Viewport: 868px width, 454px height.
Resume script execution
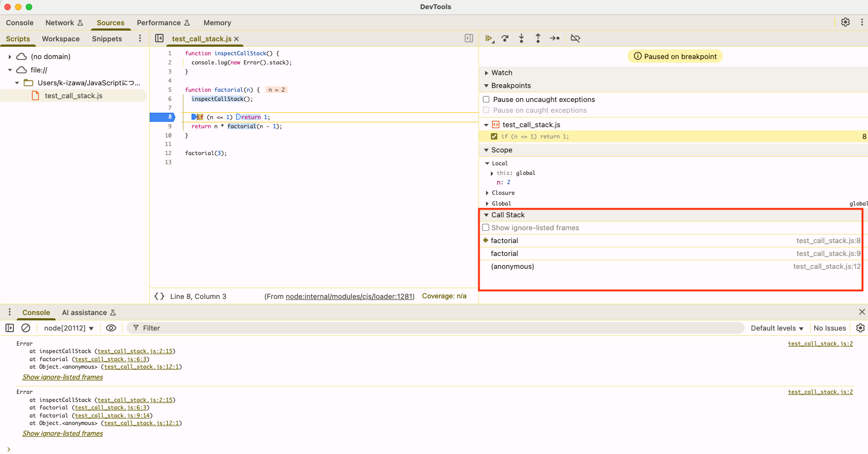coord(489,38)
